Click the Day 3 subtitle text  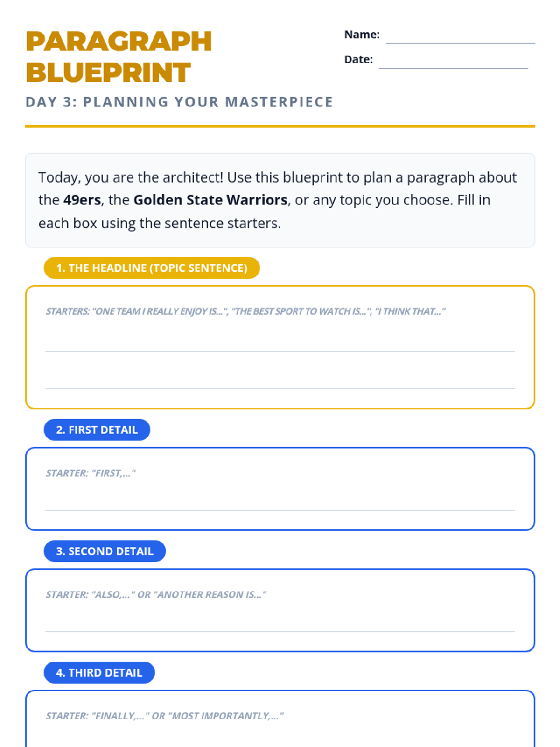(179, 102)
